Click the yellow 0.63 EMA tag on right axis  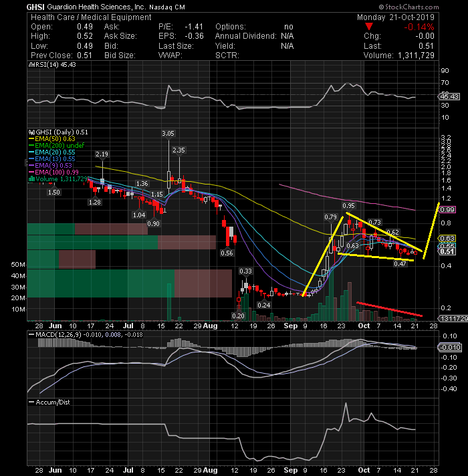click(x=447, y=238)
